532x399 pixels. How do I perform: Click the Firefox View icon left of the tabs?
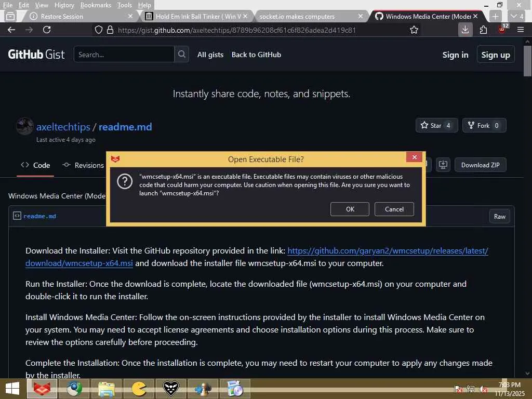[x=10, y=16]
